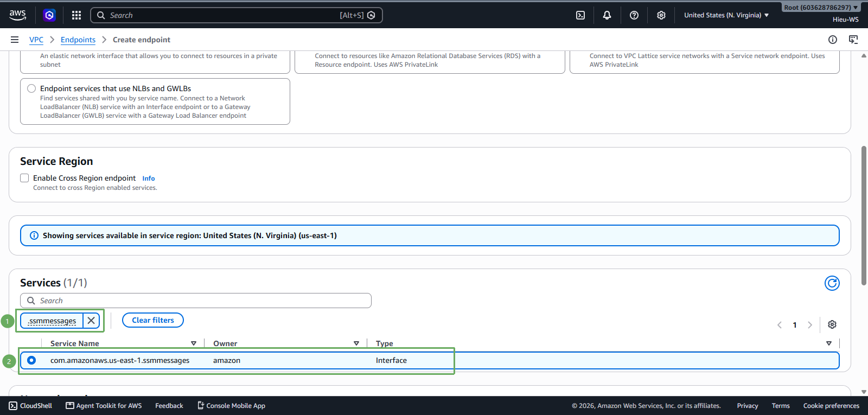Open the Privacy link
This screenshot has width=868, height=415.
(748, 406)
